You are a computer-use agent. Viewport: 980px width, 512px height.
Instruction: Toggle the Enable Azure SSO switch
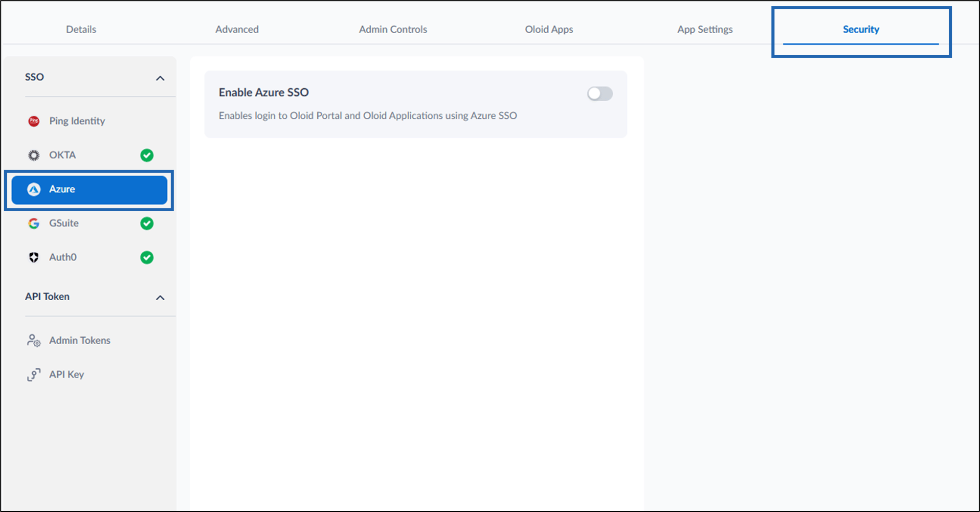600,93
